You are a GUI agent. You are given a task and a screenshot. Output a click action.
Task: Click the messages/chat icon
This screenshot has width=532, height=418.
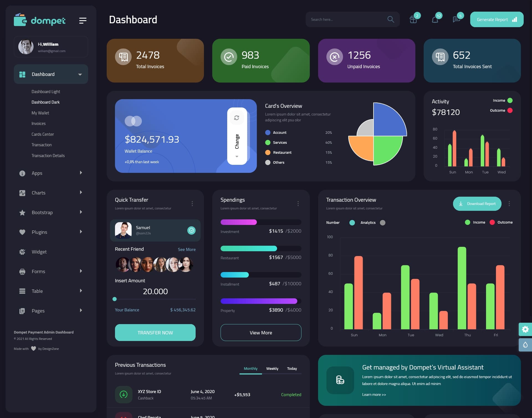coord(456,19)
